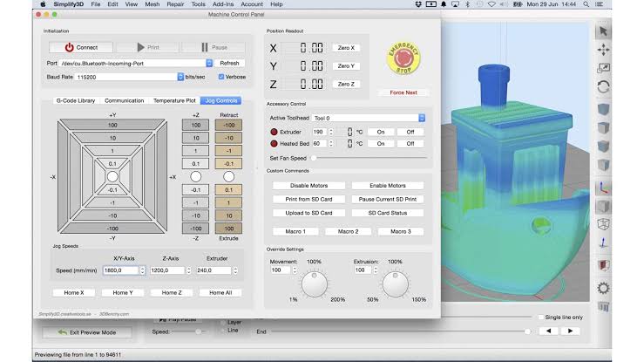Viewport: 644px width, 362px height.
Task: Click the wireframe cube icon in right toolbar
Action: coord(603,224)
